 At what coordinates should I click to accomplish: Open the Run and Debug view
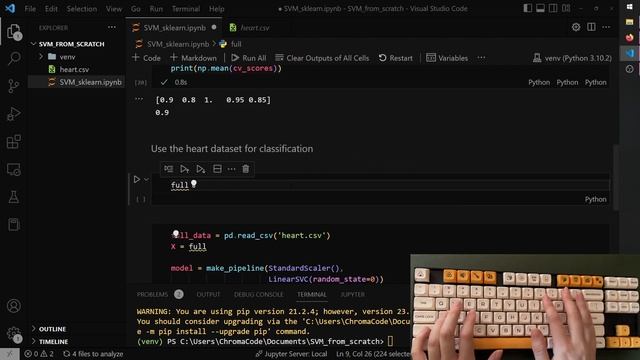[x=13, y=114]
